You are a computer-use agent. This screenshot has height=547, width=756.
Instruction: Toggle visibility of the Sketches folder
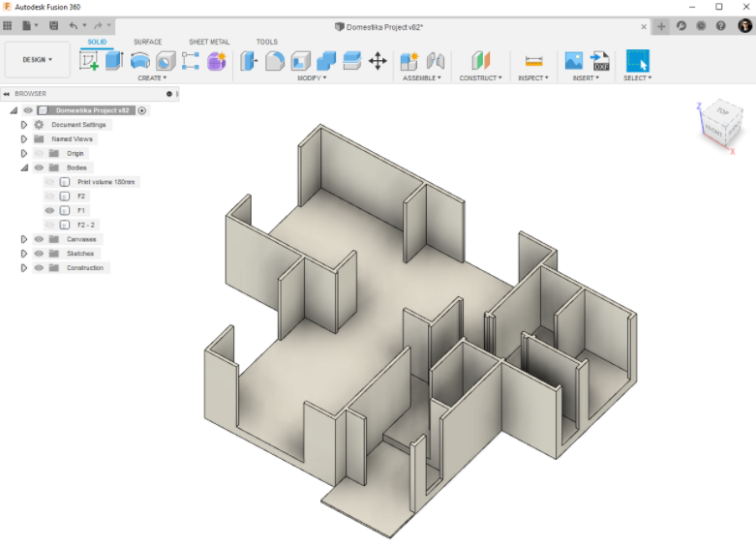tap(39, 254)
